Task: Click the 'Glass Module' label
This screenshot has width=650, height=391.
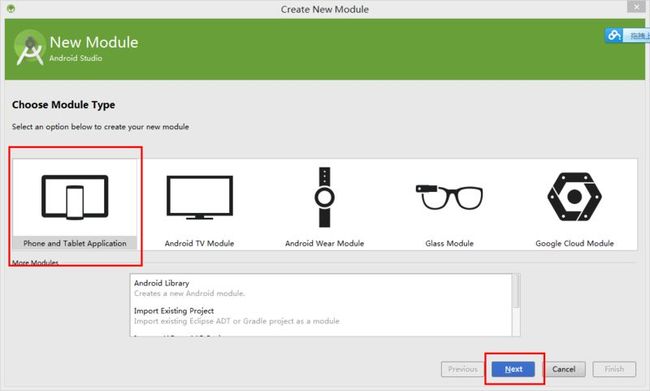Action: coord(449,243)
